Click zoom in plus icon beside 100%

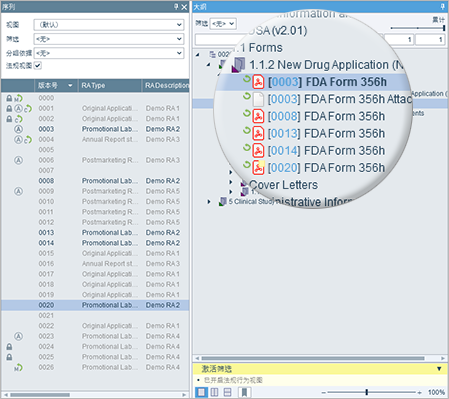click(419, 393)
